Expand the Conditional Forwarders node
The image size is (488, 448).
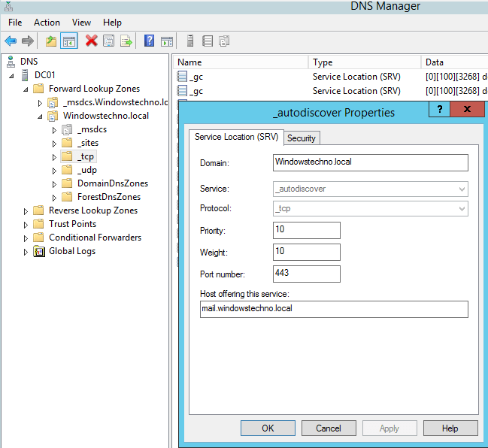[26, 238]
